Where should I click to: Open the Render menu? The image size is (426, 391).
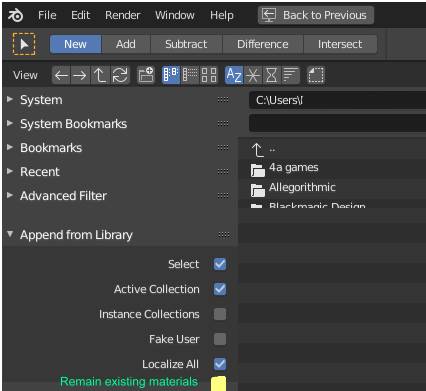click(x=123, y=15)
